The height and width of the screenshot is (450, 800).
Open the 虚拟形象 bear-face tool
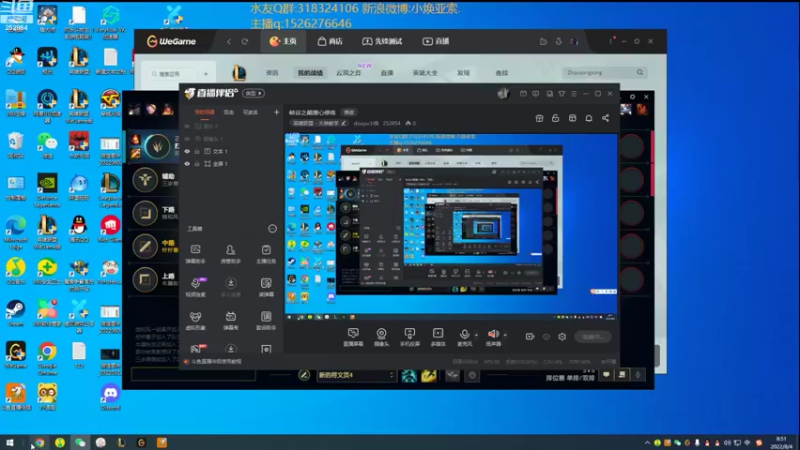pyautogui.click(x=195, y=321)
